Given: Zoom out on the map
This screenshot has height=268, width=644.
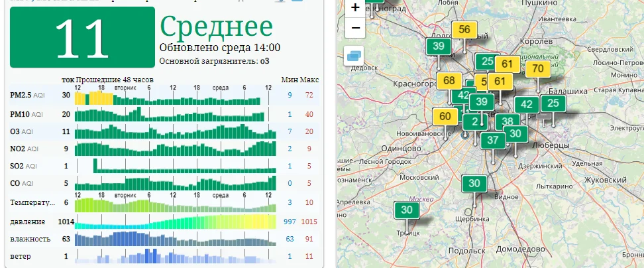Looking at the screenshot, I should point(356,28).
